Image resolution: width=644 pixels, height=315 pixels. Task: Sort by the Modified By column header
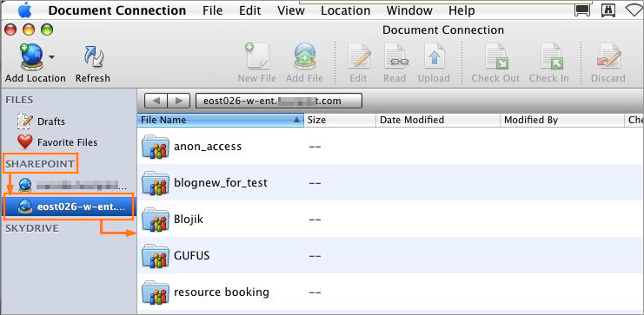pos(562,120)
